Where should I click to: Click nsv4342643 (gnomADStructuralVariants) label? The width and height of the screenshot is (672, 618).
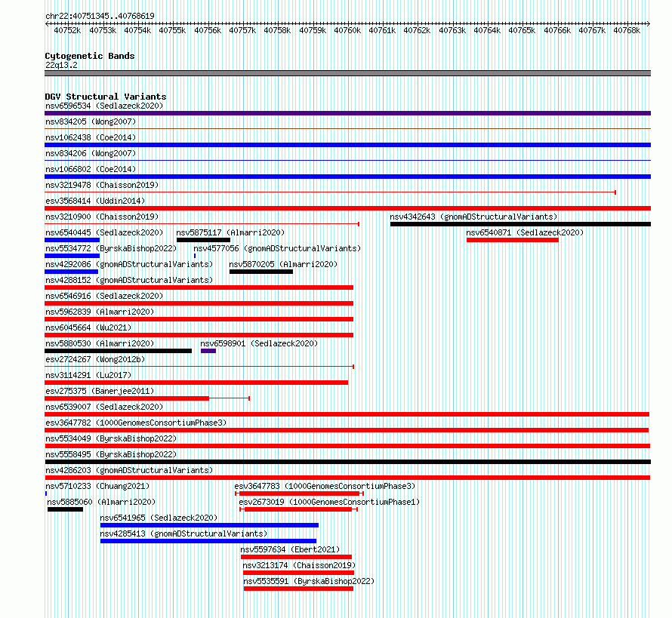[x=473, y=217]
